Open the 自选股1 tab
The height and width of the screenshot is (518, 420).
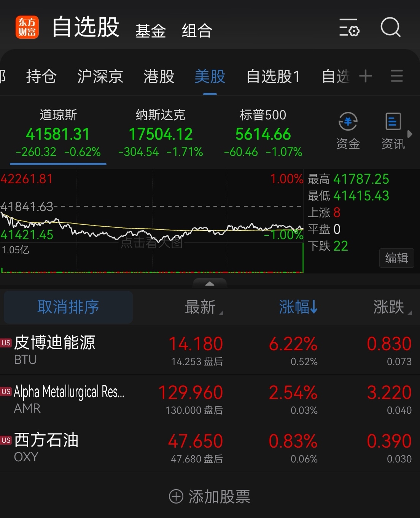(x=273, y=76)
